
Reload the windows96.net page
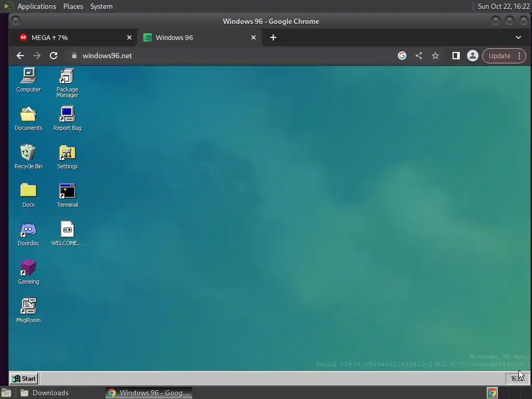pyautogui.click(x=54, y=56)
